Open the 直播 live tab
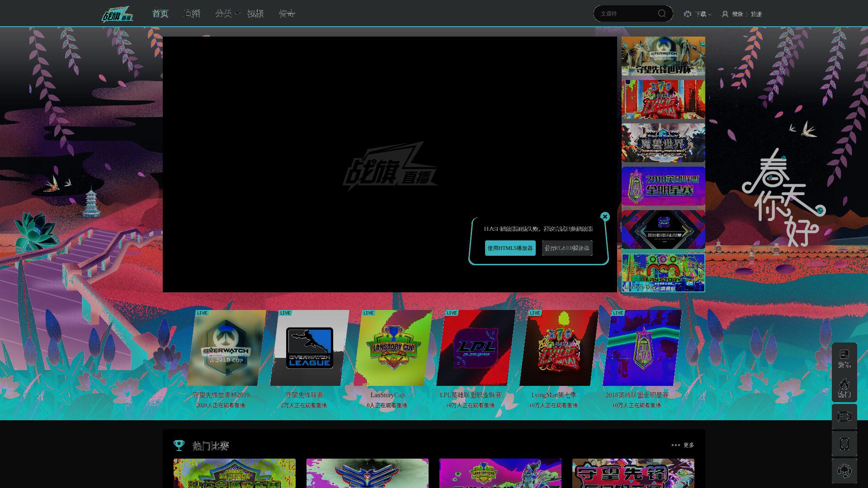 tap(192, 14)
